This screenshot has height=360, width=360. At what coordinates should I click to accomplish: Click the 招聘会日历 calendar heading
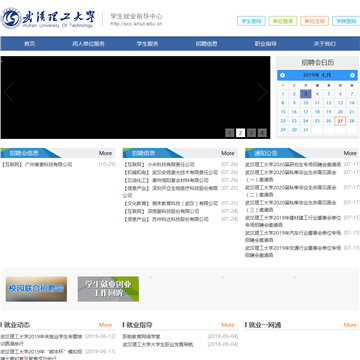[x=317, y=62]
